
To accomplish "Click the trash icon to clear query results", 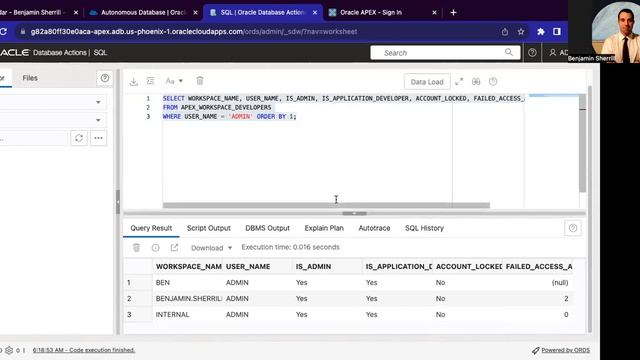I will click(x=136, y=247).
